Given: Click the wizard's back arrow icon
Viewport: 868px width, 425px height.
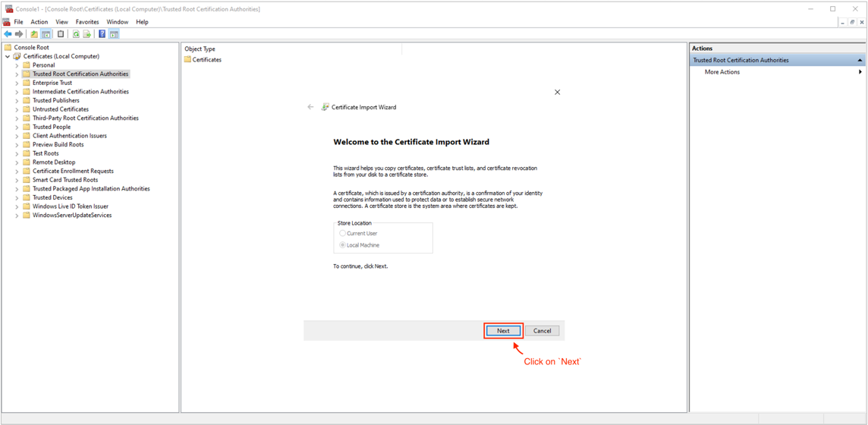Looking at the screenshot, I should pyautogui.click(x=310, y=107).
